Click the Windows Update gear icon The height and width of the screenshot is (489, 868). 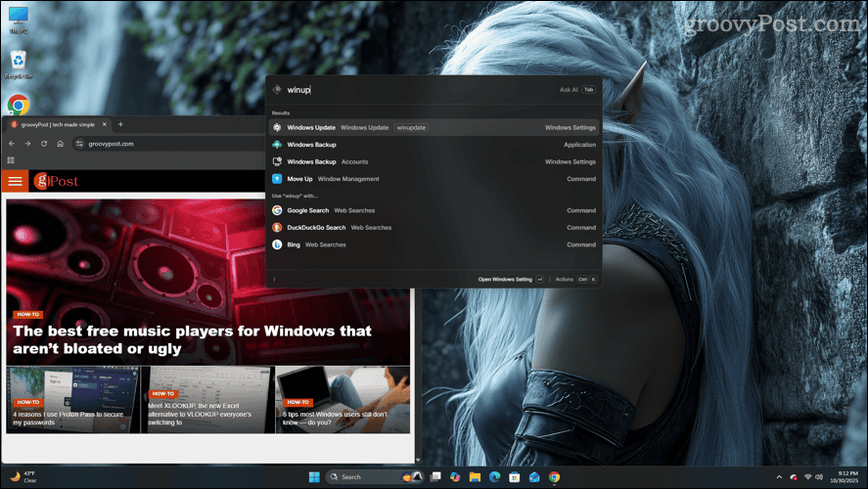point(277,127)
